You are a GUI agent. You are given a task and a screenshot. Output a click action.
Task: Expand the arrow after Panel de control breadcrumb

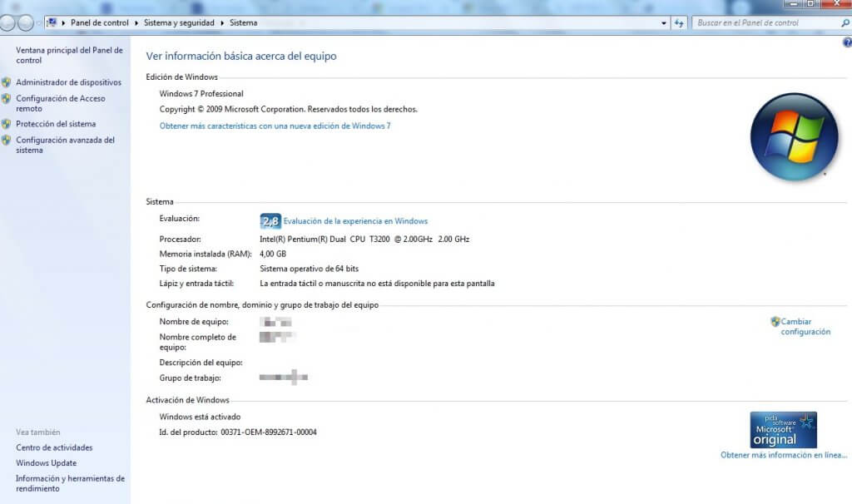click(x=136, y=22)
